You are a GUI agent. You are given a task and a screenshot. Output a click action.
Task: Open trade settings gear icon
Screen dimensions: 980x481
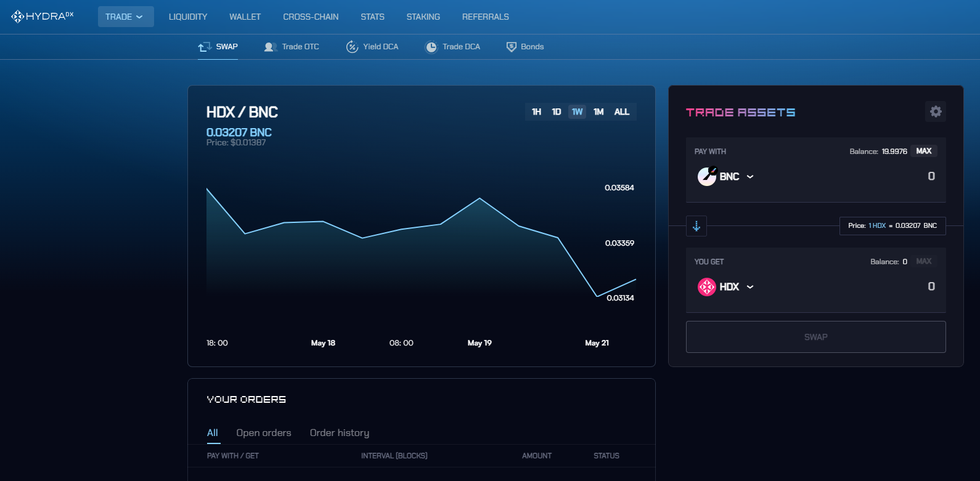[936, 111]
